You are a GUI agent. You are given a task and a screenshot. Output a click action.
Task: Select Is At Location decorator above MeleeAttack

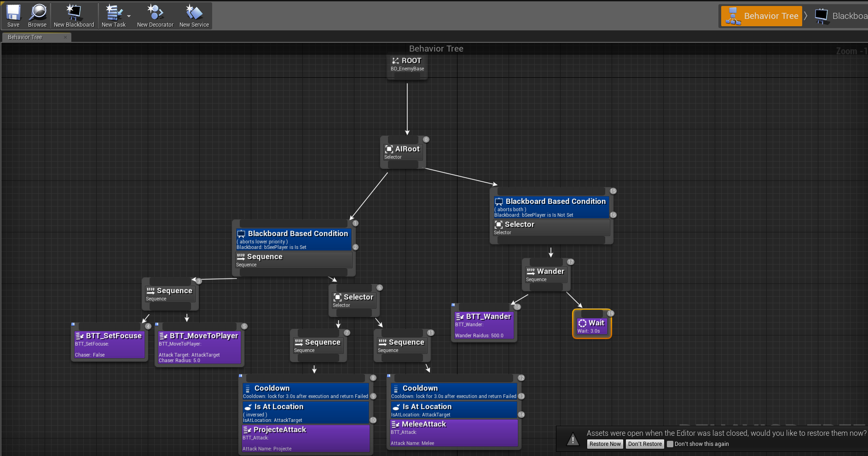(x=454, y=410)
